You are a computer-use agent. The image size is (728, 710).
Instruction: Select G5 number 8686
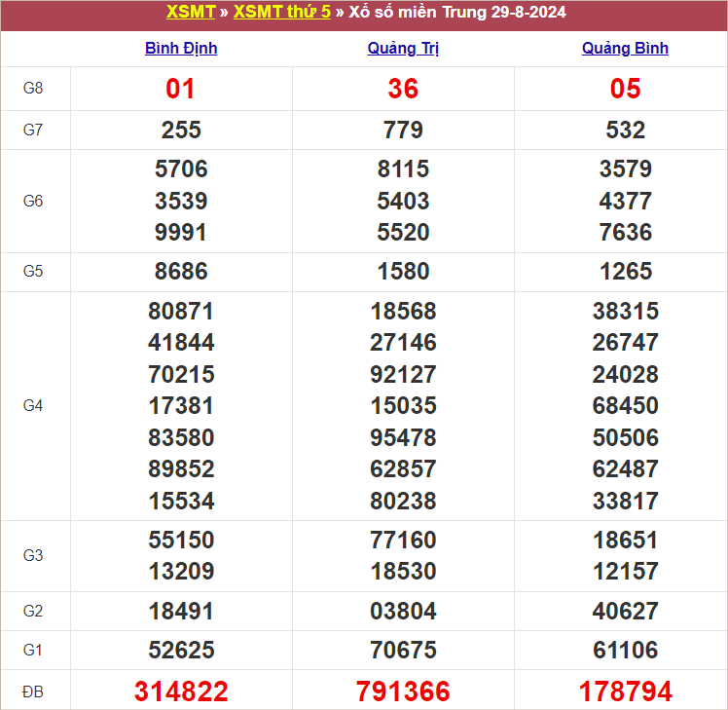tap(181, 272)
